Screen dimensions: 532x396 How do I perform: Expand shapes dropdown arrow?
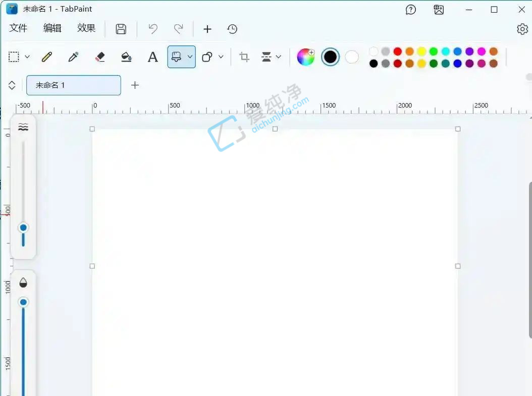221,57
